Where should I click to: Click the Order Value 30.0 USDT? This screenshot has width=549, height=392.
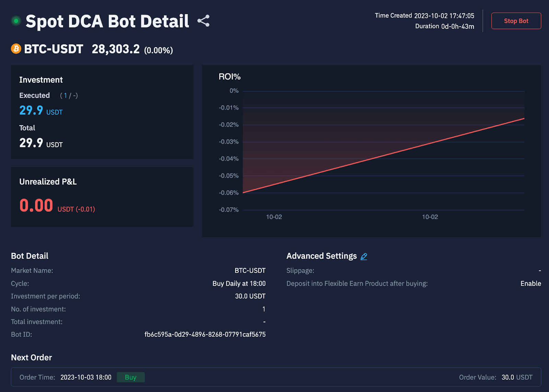coord(517,377)
